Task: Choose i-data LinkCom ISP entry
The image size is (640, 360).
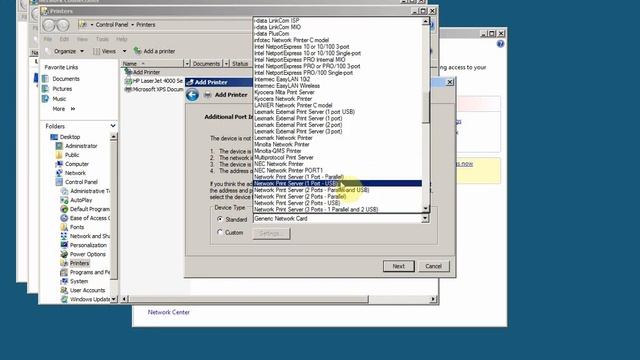Action: tap(337, 20)
